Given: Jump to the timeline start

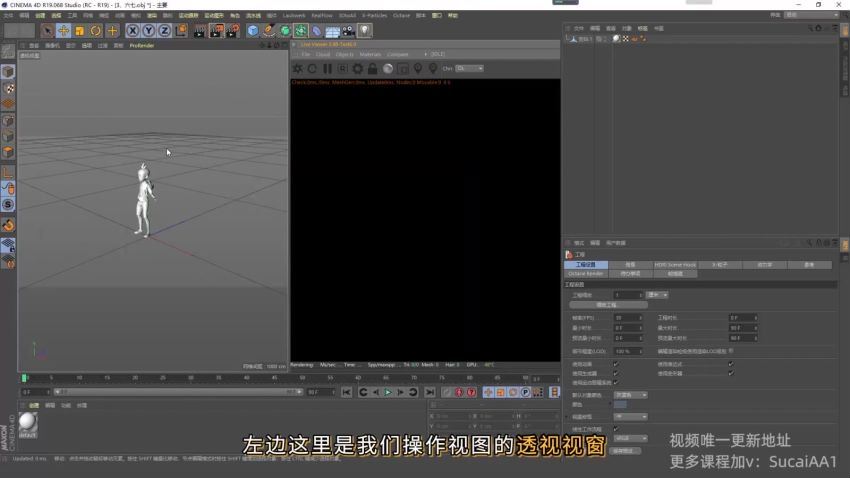Looking at the screenshot, I should click(x=347, y=392).
